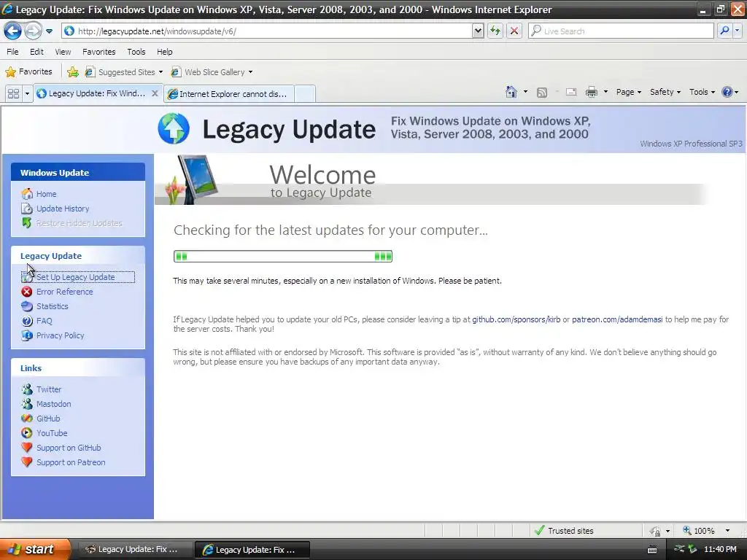Click the Mastodon link
The image size is (747, 560).
53,404
